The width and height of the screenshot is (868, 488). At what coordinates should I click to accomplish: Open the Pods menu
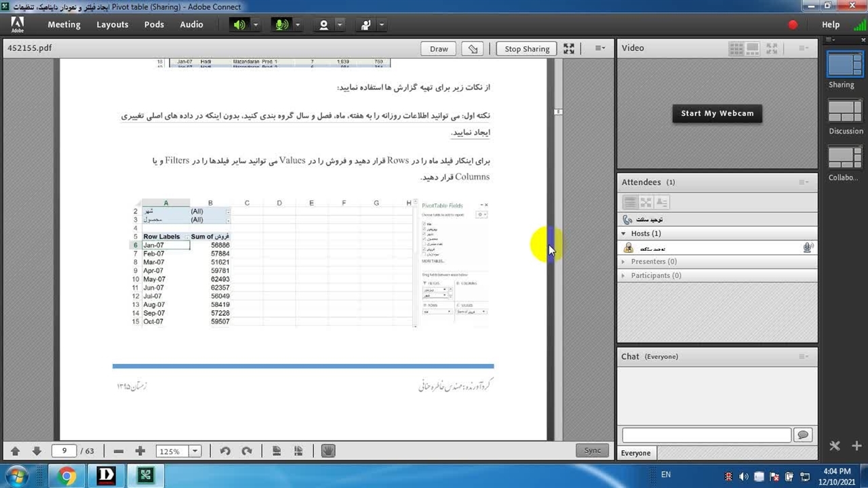154,24
